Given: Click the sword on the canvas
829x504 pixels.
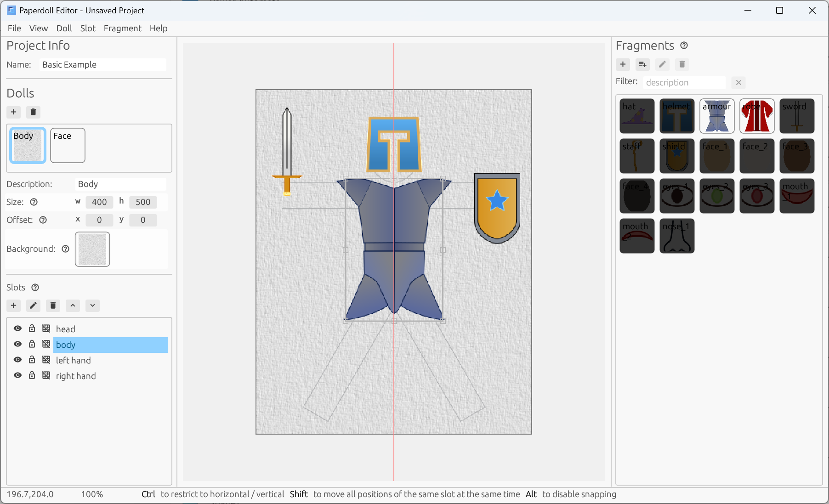Looking at the screenshot, I should pyautogui.click(x=287, y=152).
